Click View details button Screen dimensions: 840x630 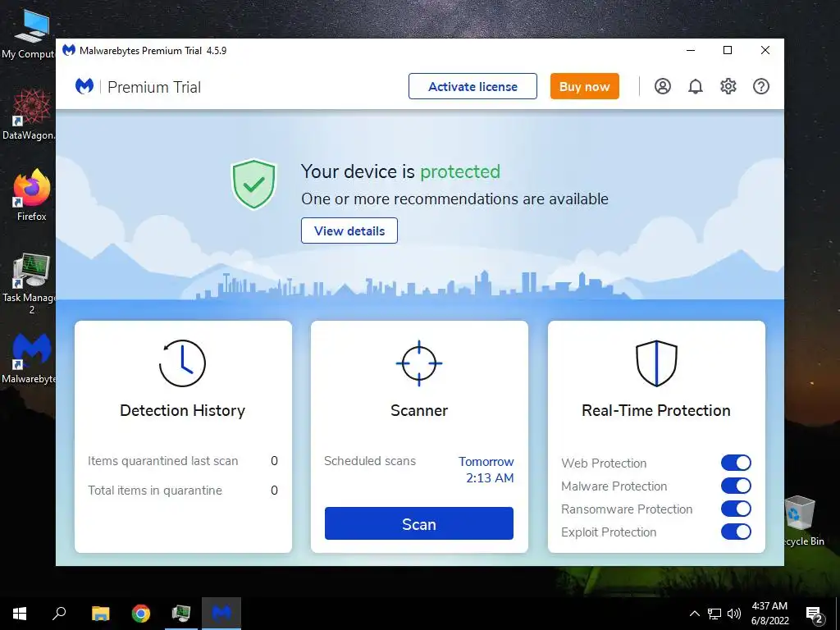point(349,231)
